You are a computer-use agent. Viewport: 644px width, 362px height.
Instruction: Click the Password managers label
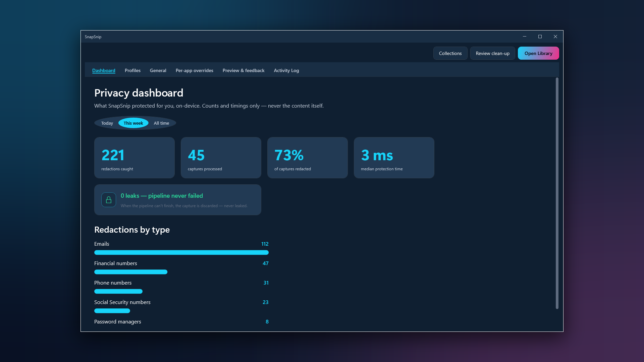click(x=118, y=322)
